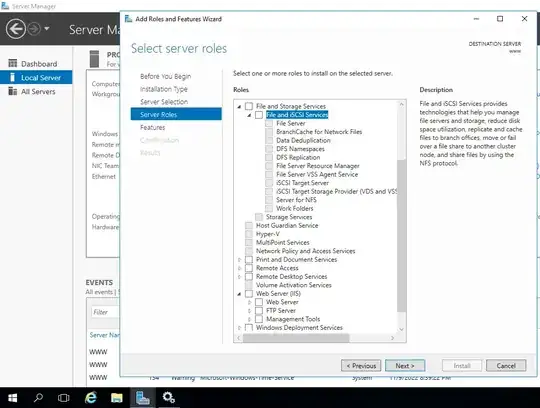Switch to Server Manager taskbar icon
The height and width of the screenshot is (408, 540).
tap(143, 398)
